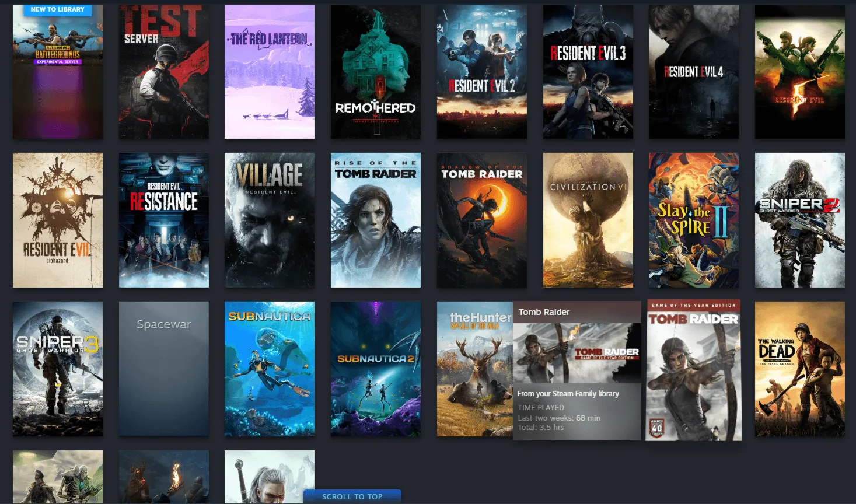
Task: Select the Subnautica 2 game tile
Action: coord(376,369)
